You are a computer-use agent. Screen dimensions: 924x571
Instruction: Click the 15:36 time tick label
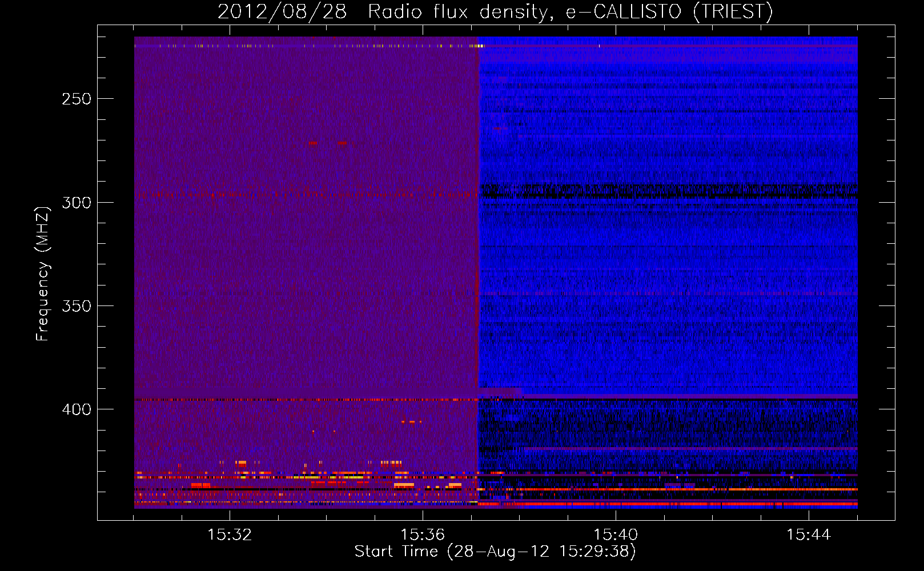[423, 534]
